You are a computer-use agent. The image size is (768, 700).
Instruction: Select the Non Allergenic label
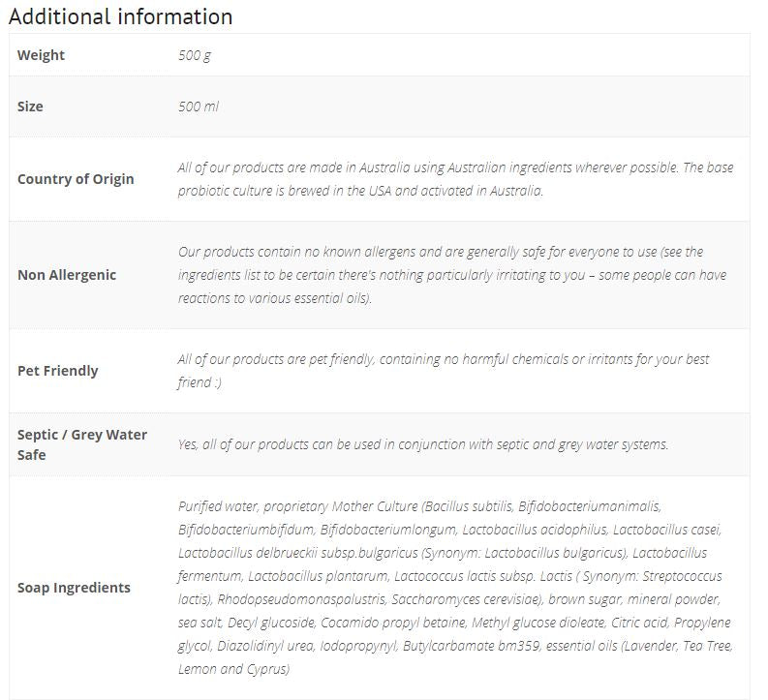pyautogui.click(x=67, y=275)
